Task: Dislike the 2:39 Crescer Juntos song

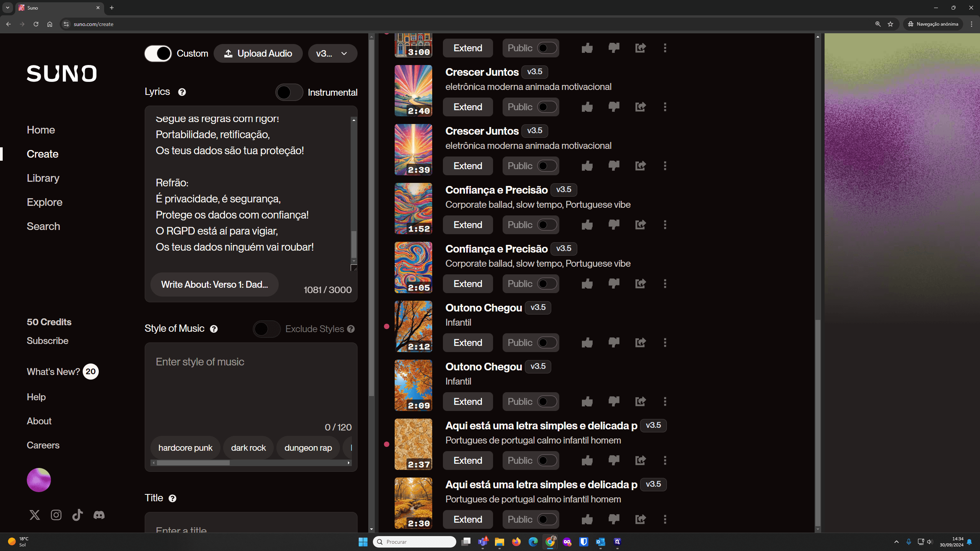Action: pyautogui.click(x=614, y=166)
